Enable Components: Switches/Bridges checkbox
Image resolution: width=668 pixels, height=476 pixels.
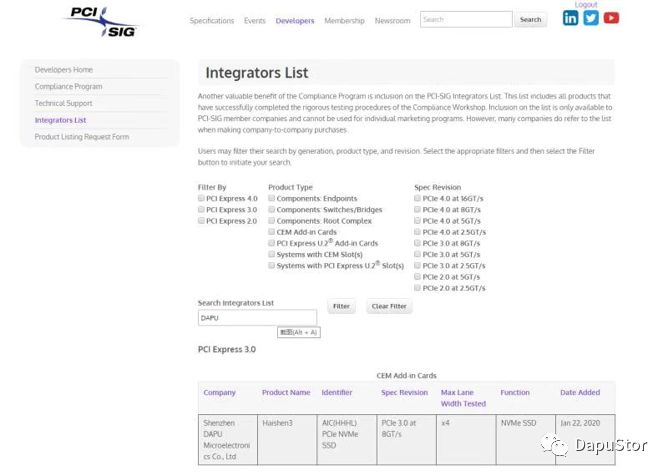271,209
